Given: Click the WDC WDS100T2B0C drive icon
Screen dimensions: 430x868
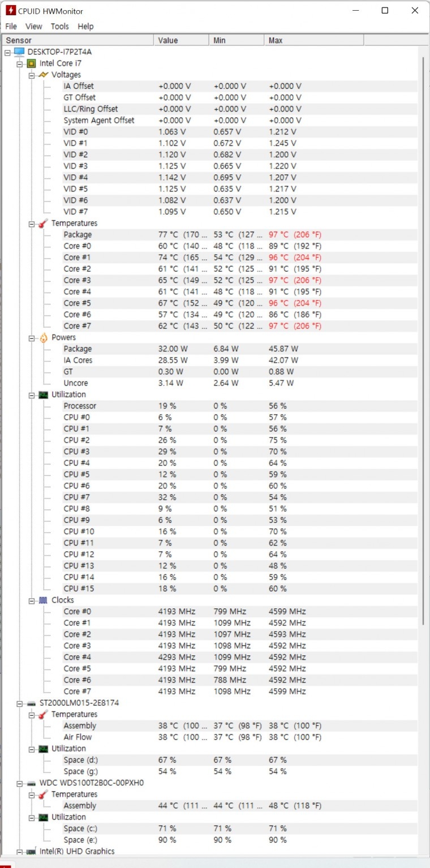Looking at the screenshot, I should tap(31, 784).
